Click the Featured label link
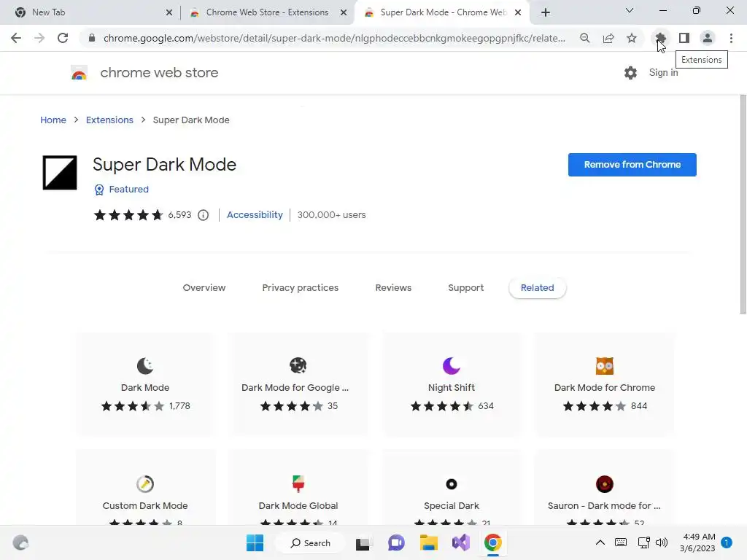Image resolution: width=747 pixels, height=560 pixels. [x=128, y=189]
